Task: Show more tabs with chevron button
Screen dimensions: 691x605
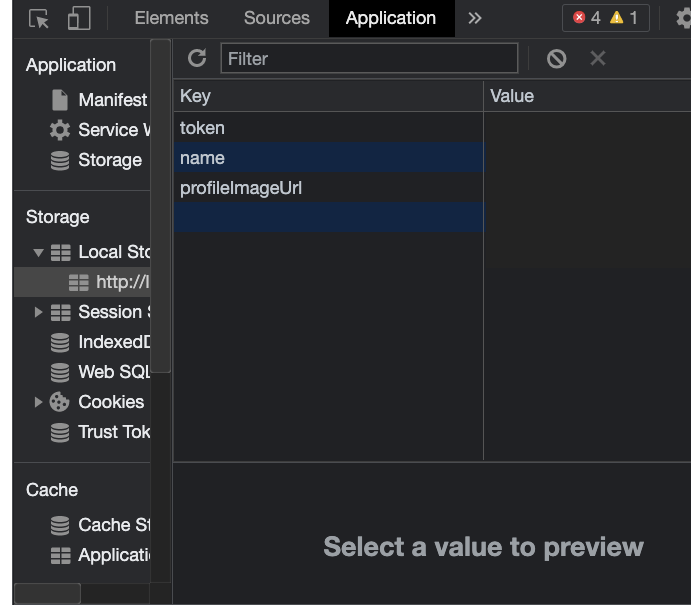Action: pyautogui.click(x=475, y=18)
